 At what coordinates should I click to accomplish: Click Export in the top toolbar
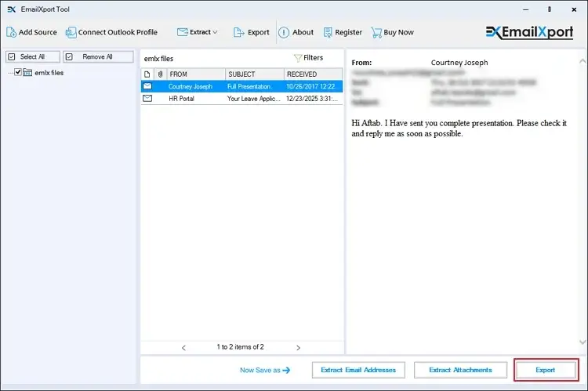(x=251, y=33)
